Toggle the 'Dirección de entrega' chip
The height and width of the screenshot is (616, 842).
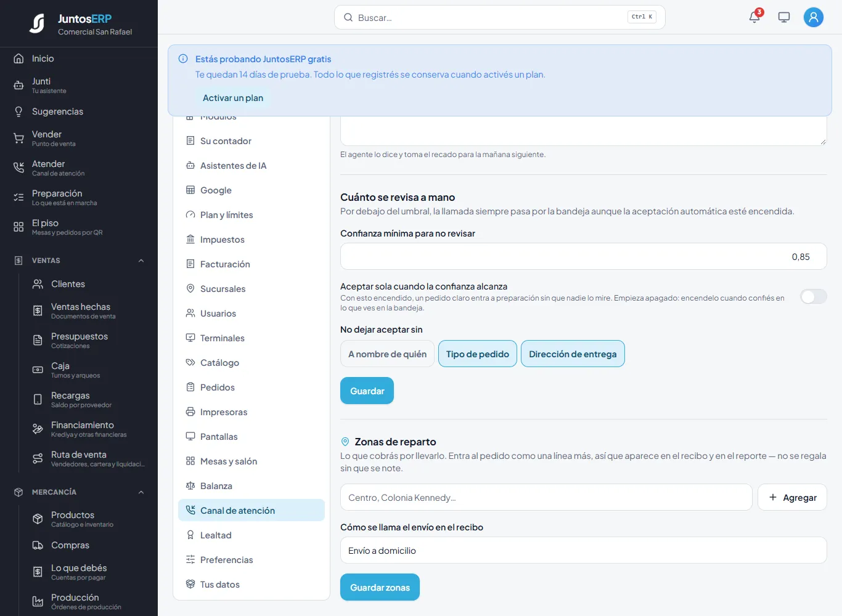[573, 354]
